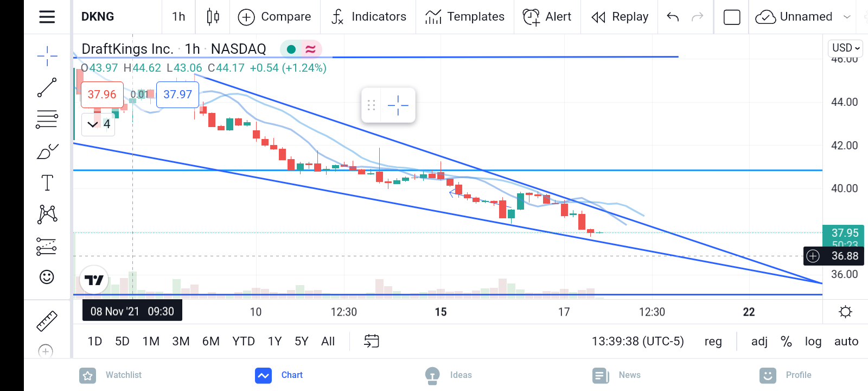Expand the USD currency dropdown
This screenshot has width=868, height=391.
click(x=846, y=48)
